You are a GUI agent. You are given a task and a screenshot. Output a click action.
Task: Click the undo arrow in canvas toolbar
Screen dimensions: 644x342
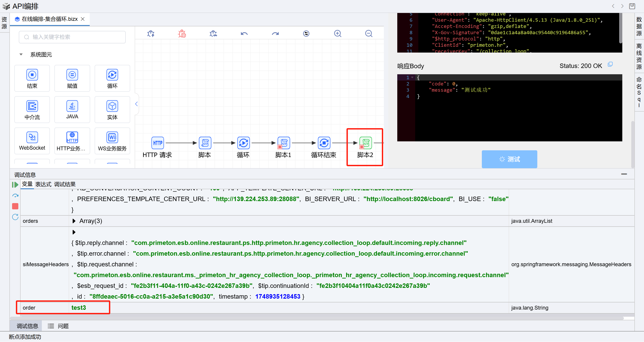[244, 34]
